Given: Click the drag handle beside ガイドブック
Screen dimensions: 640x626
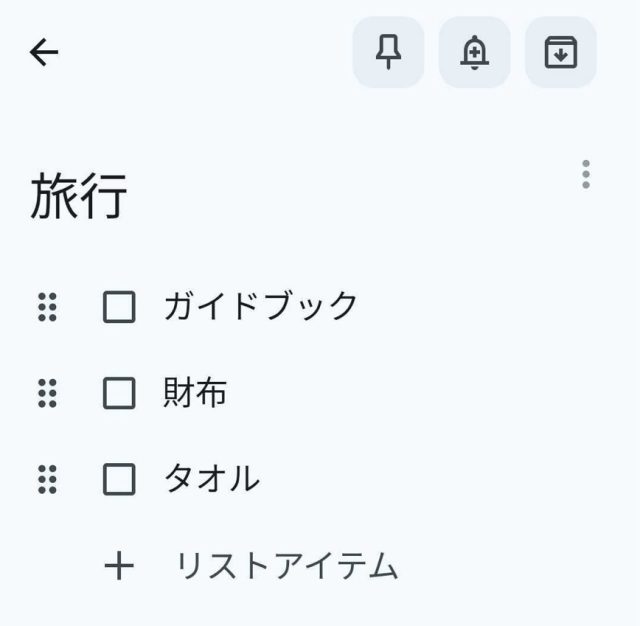Looking at the screenshot, I should [47, 307].
